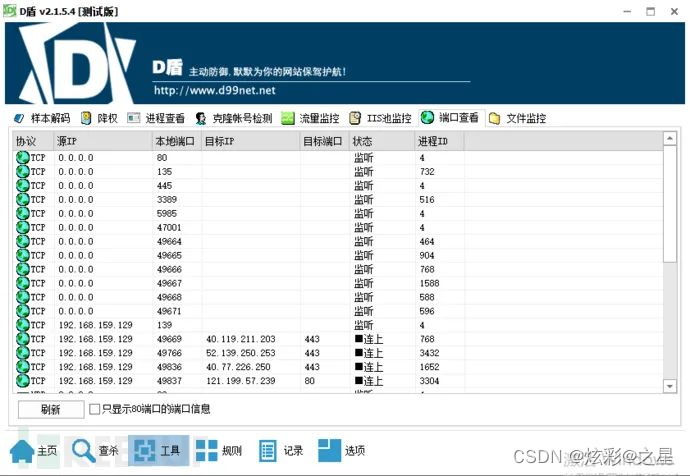Viewport: 690px width, 476px height.
Task: Select the 工具 tools section
Action: [158, 450]
